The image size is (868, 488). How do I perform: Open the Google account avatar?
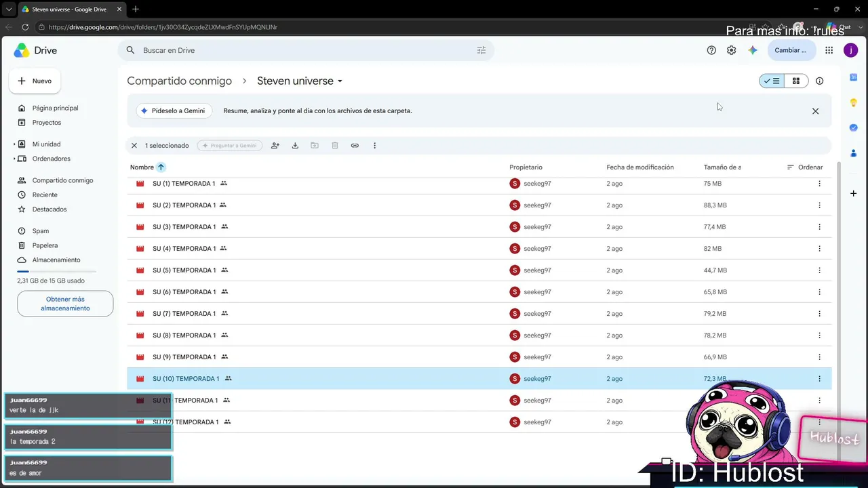point(850,50)
